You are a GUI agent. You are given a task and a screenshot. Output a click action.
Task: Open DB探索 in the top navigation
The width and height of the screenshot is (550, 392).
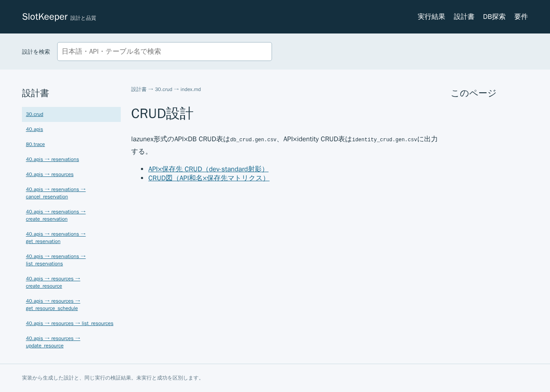tap(494, 17)
